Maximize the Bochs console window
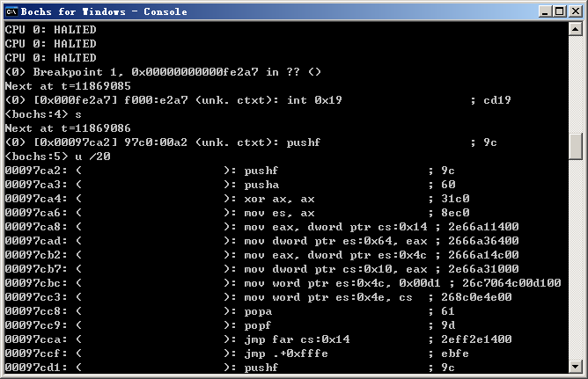Screen dimensions: 588x379 pos(560,11)
